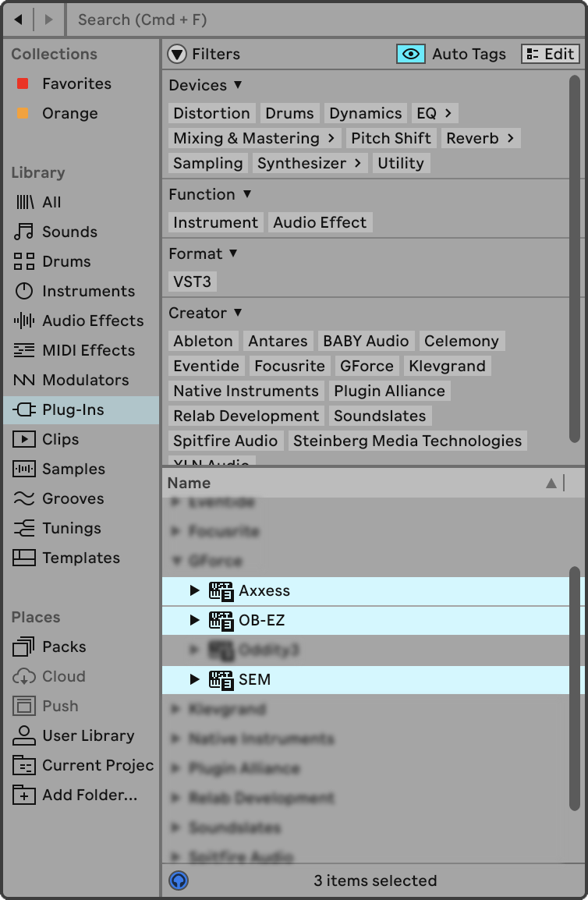Toggle the Distortion filter tag

coord(212,113)
